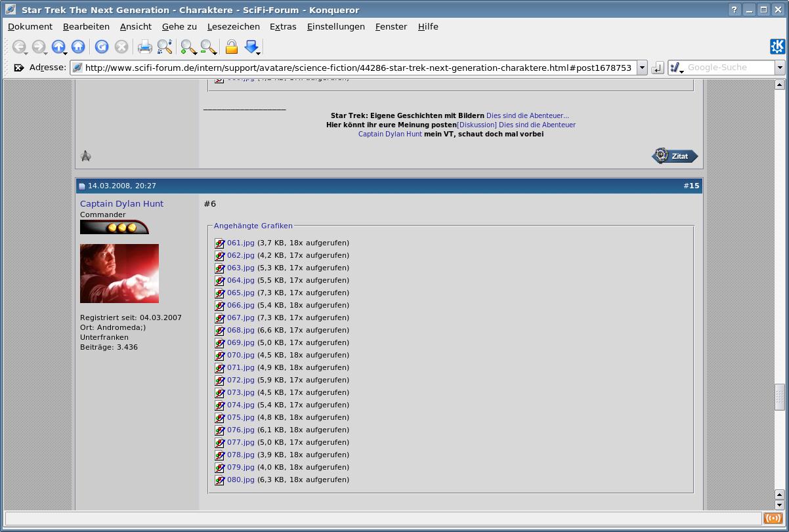
Task: Click Captain Dylan Hunt avatar image
Action: coord(119,274)
